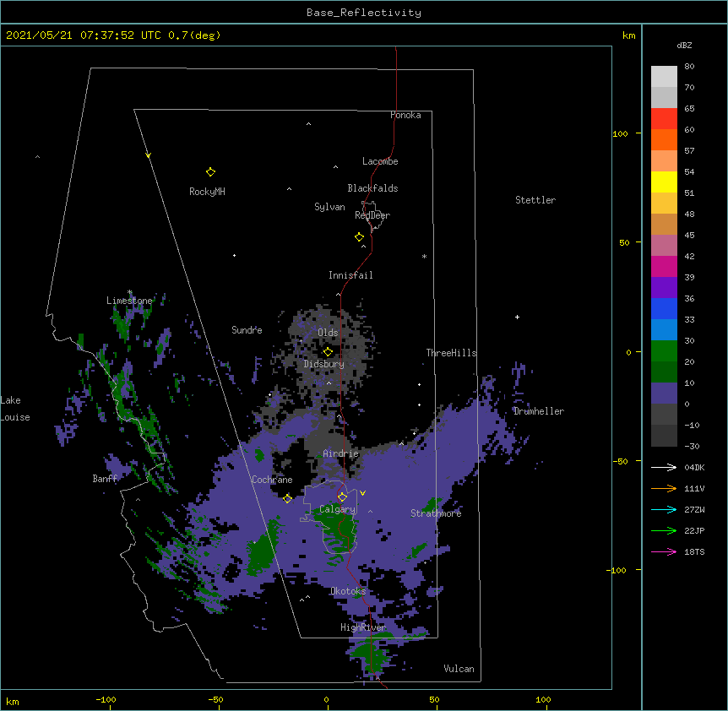Click the Strathmore town label
728x711 pixels.
[436, 513]
